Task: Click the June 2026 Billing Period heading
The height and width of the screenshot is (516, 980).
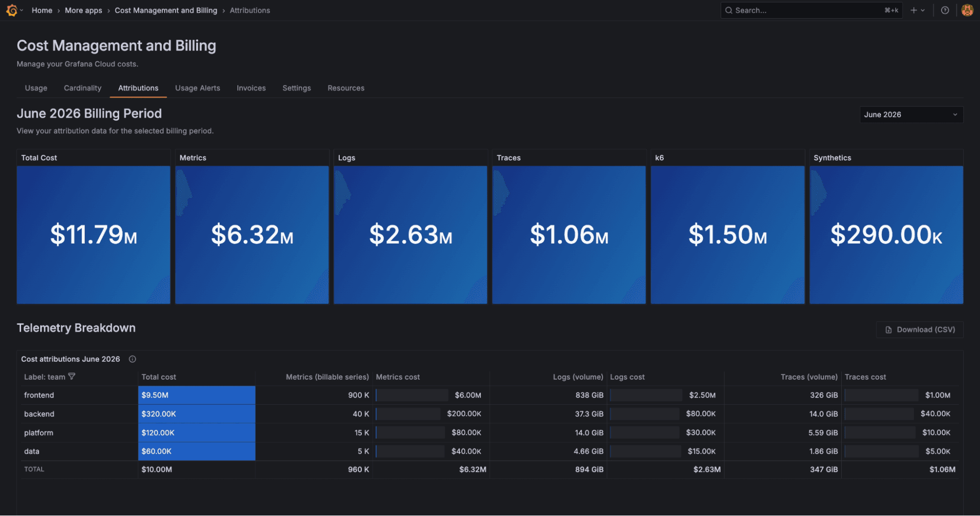Action: click(x=89, y=114)
